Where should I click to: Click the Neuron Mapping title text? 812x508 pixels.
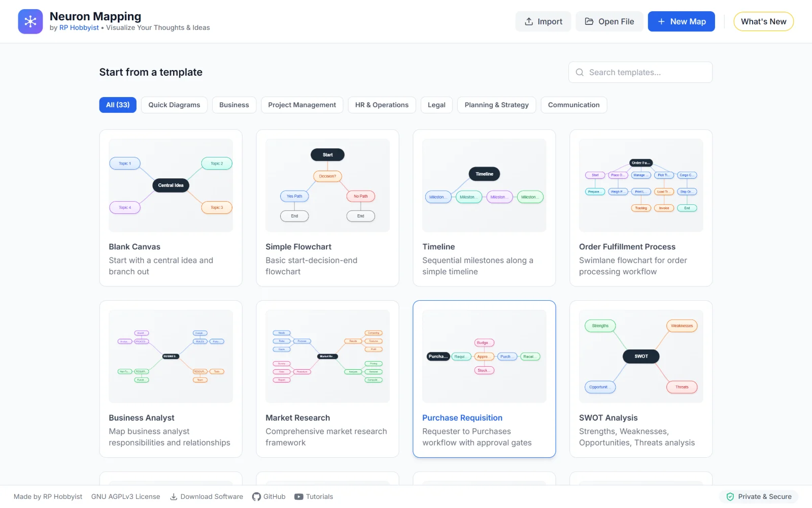tap(95, 16)
